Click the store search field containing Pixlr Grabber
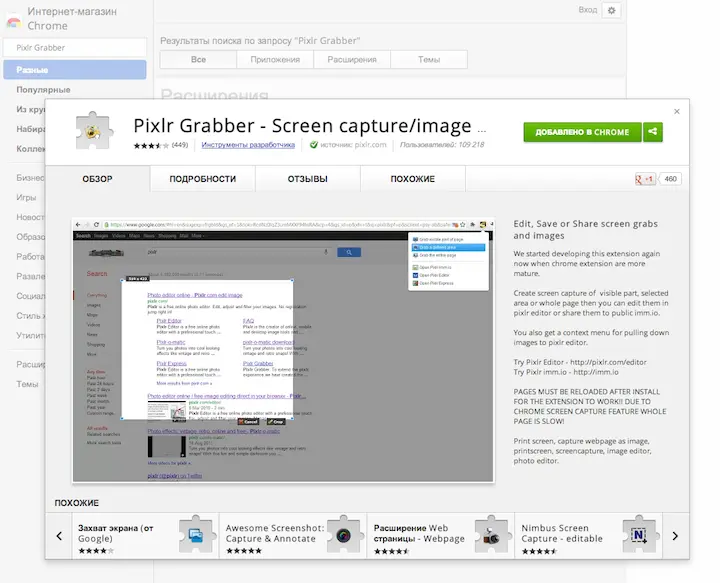This screenshot has width=720, height=583. click(75, 48)
